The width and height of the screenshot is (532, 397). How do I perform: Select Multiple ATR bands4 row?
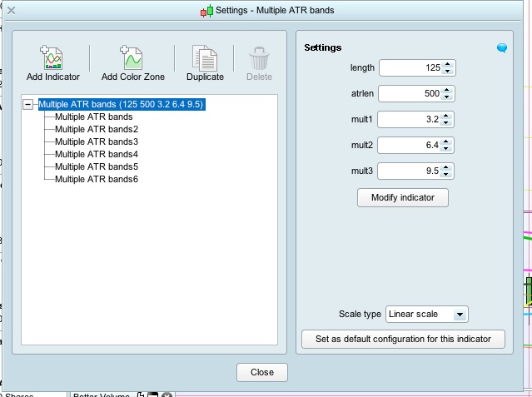[97, 155]
